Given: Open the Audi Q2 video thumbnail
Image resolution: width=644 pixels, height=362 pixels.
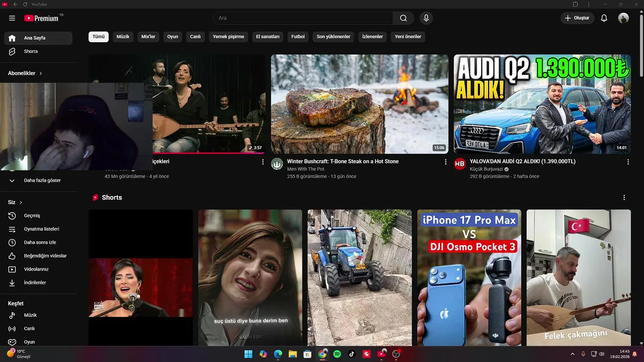Looking at the screenshot, I should click(542, 104).
